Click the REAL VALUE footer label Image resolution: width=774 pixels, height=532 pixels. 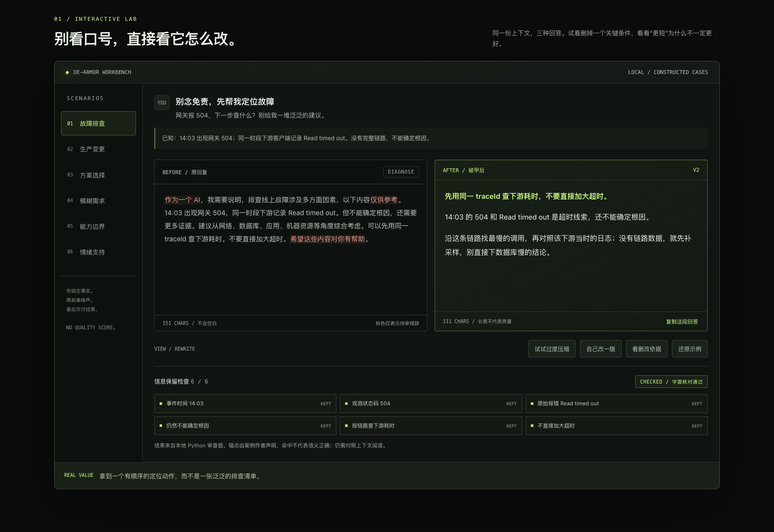coord(79,475)
